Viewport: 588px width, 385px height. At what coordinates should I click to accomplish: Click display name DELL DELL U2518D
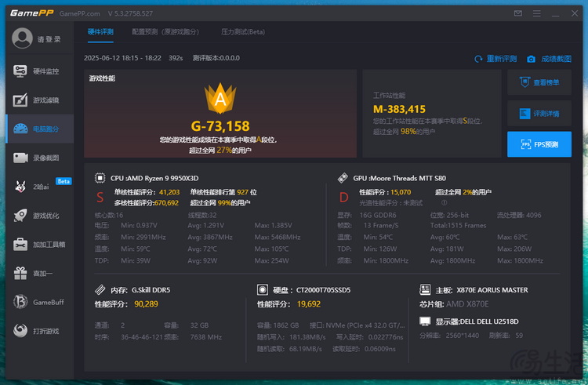coord(489,321)
